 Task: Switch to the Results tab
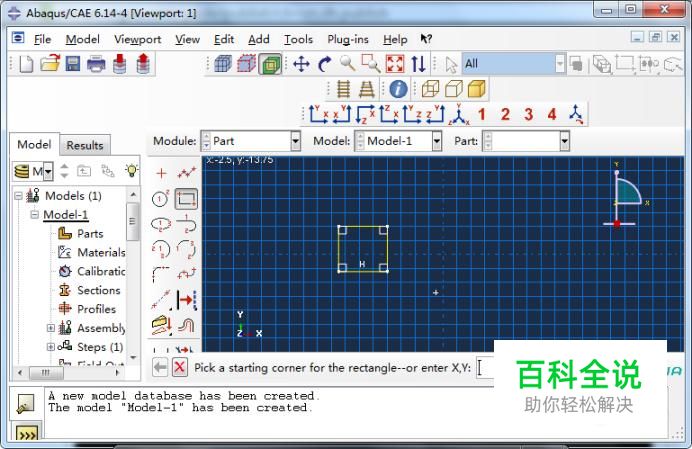tap(85, 145)
